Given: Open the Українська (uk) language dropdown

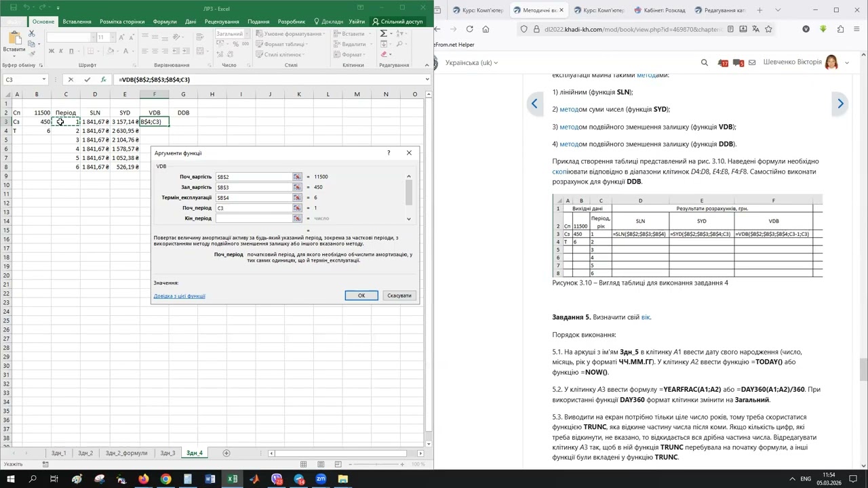Looking at the screenshot, I should click(x=471, y=62).
